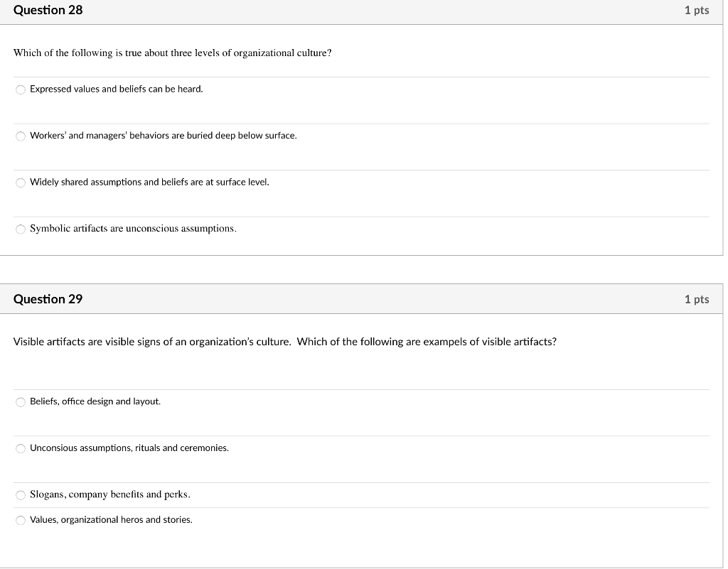Click the 'Expressed values and beliefs' answer text

[x=116, y=89]
